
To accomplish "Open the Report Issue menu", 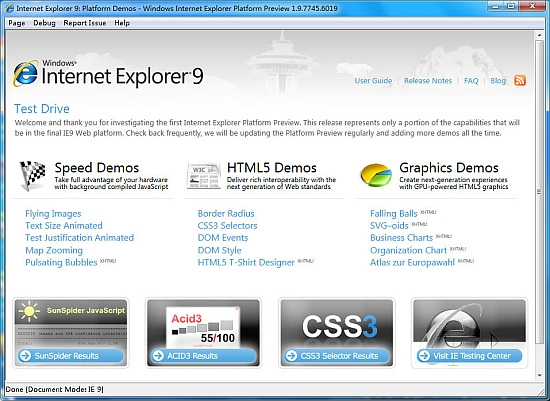I will 85,23.
